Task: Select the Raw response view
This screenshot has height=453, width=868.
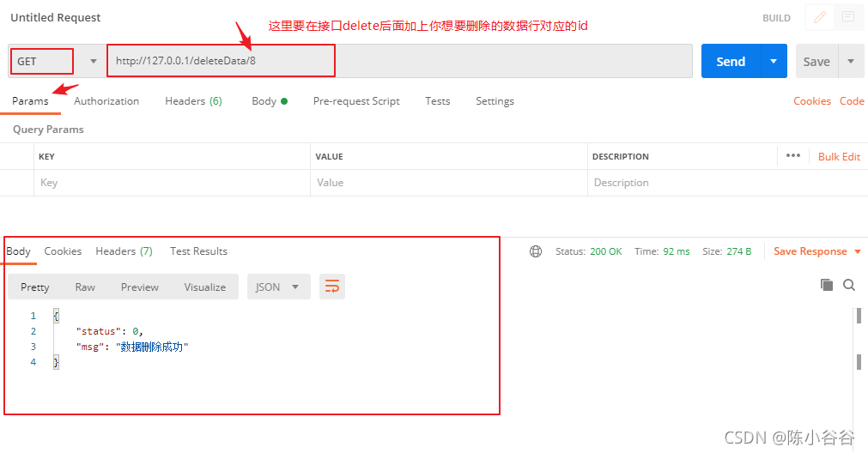Action: (x=85, y=287)
